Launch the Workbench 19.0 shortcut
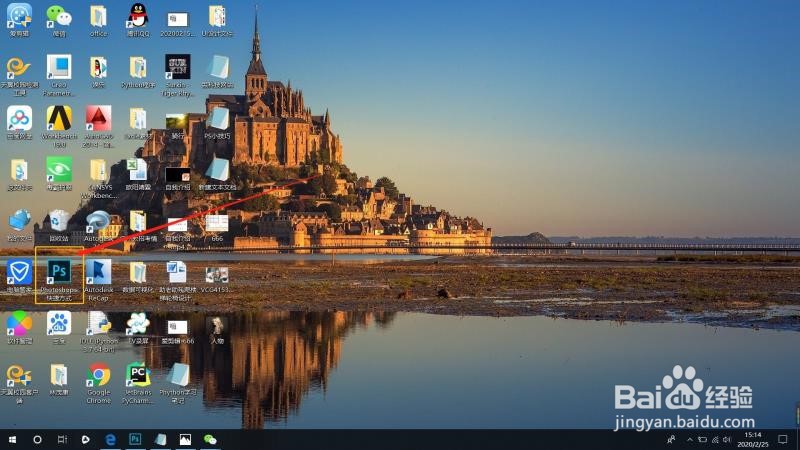The width and height of the screenshot is (800, 450). click(59, 127)
